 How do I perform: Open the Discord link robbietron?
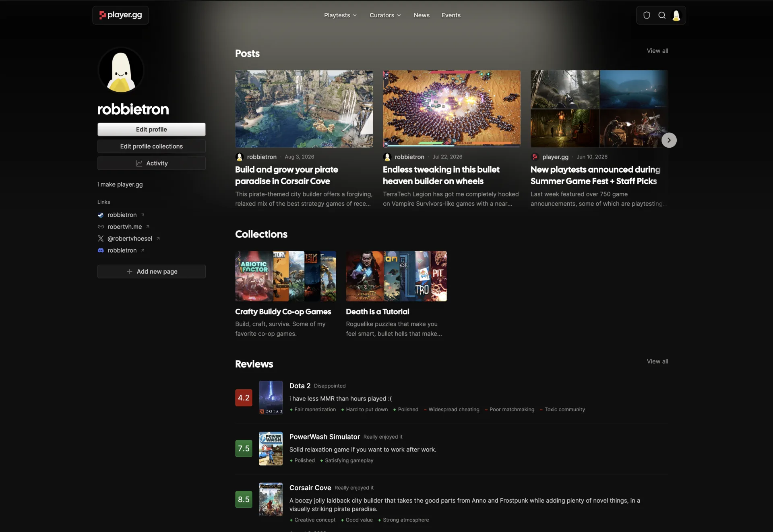[122, 250]
